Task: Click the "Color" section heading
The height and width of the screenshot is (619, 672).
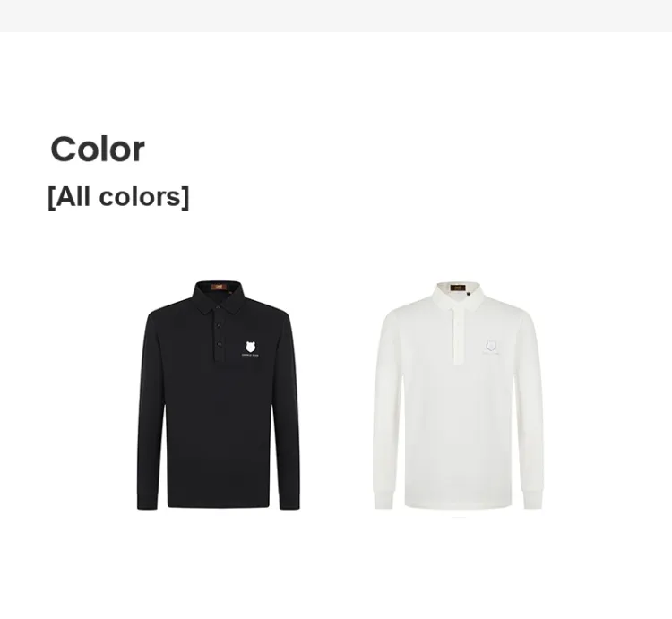Action: coord(98,149)
